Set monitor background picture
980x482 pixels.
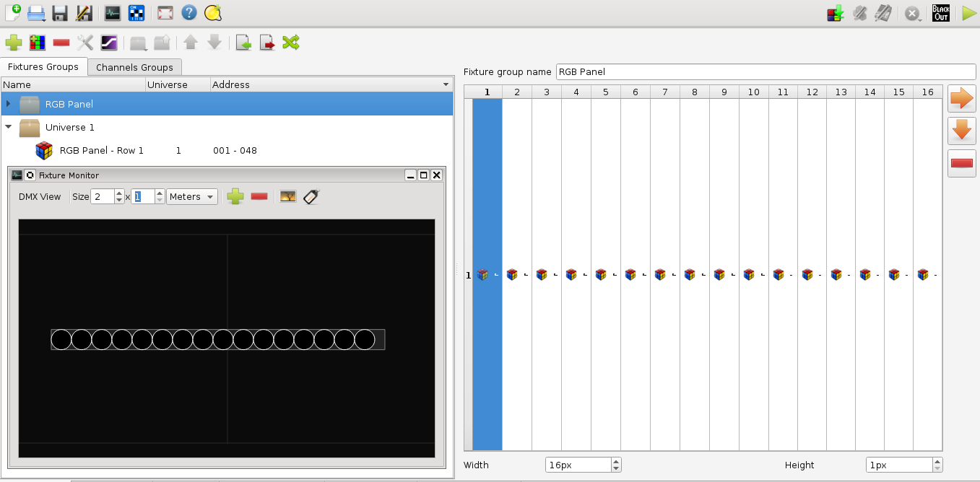(288, 196)
